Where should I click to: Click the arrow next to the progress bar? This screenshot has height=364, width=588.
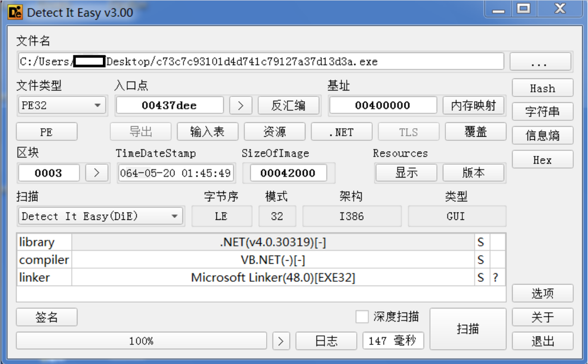[x=281, y=341]
